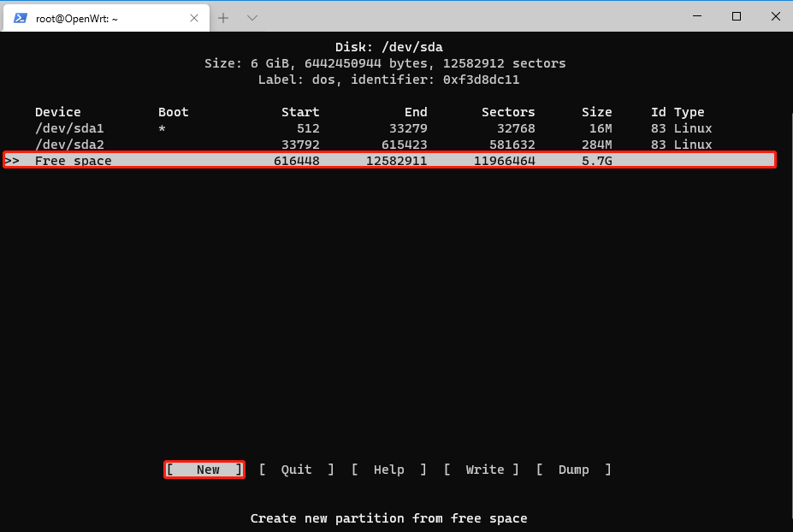Click the >> selection marker beside Free space
Viewport: 793px width, 532px height.
coord(12,161)
